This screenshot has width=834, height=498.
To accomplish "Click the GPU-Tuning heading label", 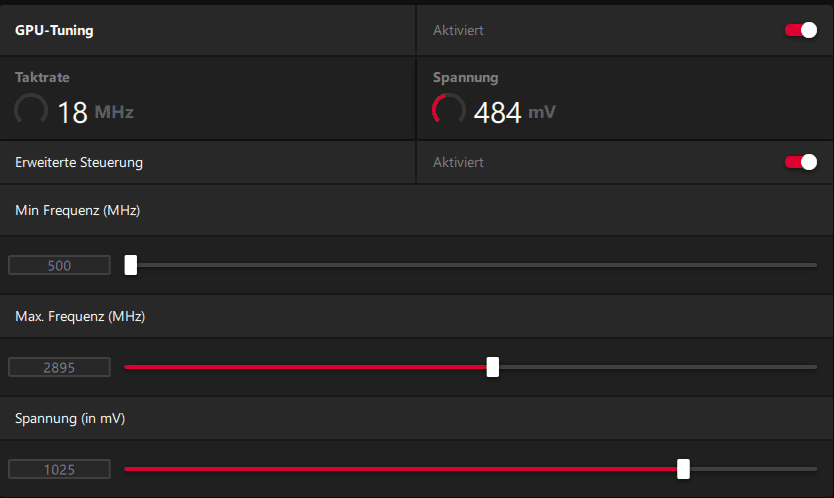I will click(x=54, y=30).
